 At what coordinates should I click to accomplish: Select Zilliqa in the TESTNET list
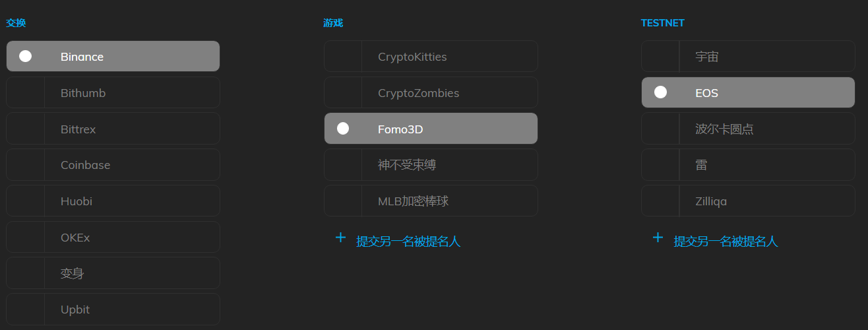(x=748, y=201)
